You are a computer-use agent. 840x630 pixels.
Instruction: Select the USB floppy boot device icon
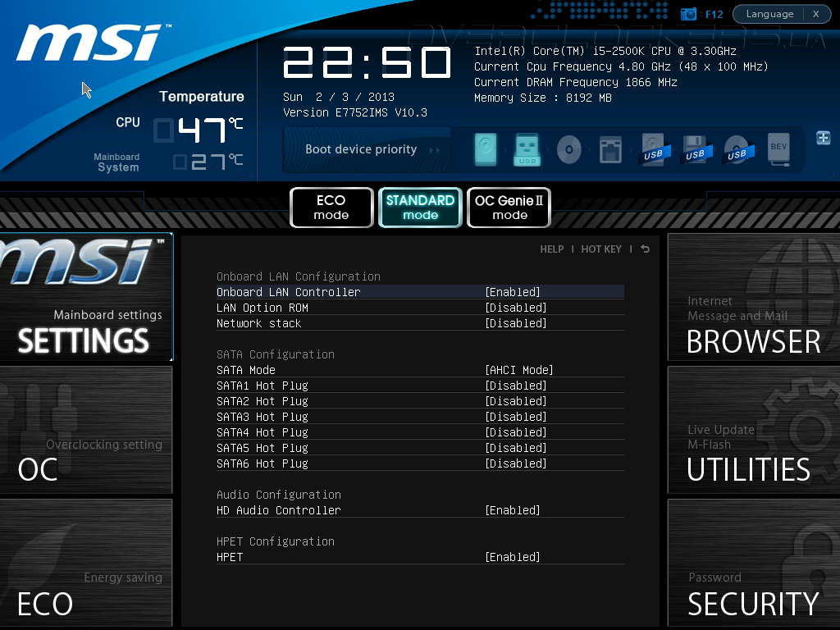tap(696, 149)
